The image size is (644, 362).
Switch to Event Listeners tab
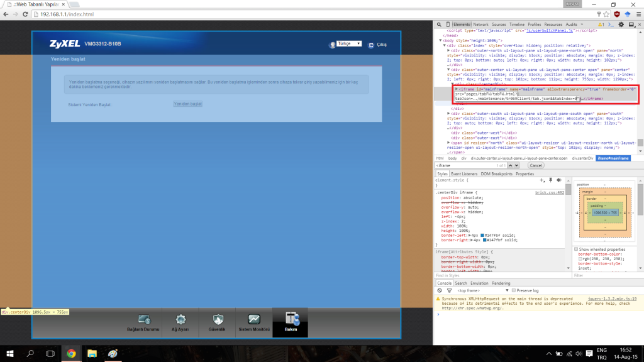pyautogui.click(x=464, y=173)
